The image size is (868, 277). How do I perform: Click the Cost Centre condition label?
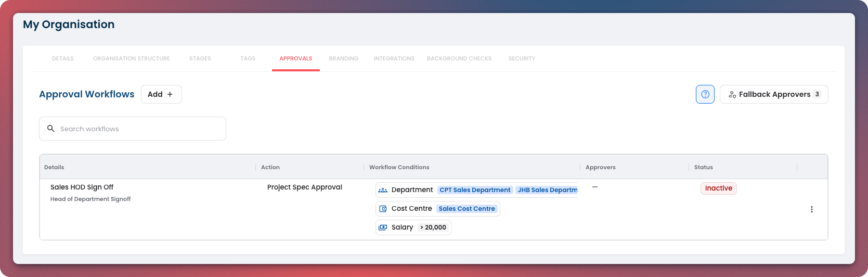pos(412,209)
